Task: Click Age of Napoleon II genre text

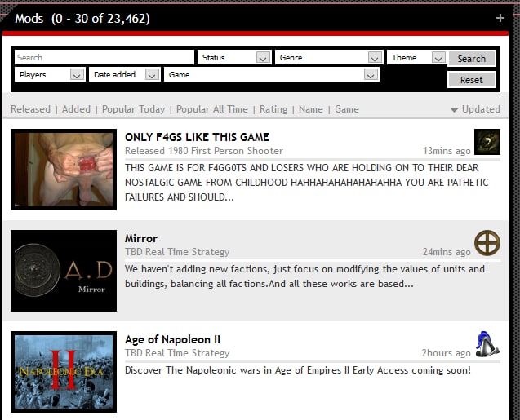Action: coord(177,353)
